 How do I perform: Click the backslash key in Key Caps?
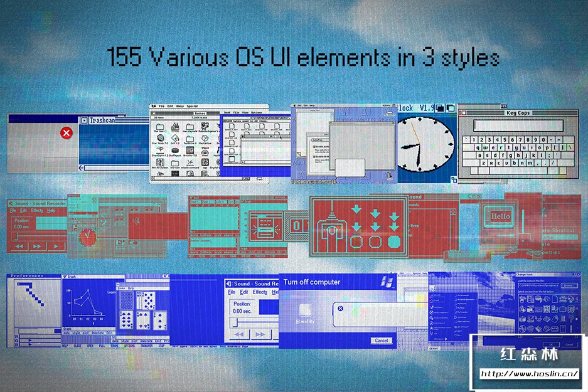click(x=570, y=147)
